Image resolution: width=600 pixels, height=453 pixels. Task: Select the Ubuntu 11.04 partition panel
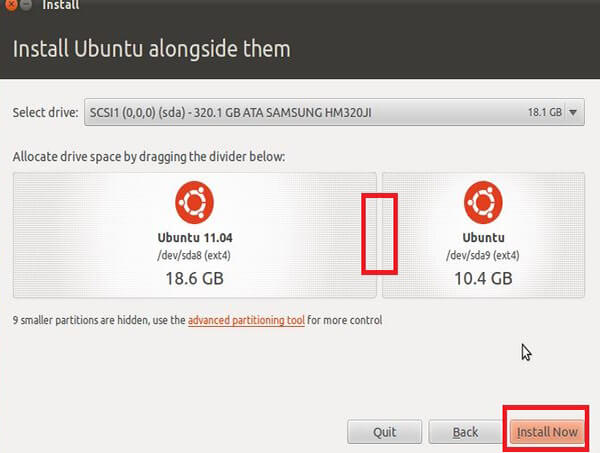[x=195, y=235]
